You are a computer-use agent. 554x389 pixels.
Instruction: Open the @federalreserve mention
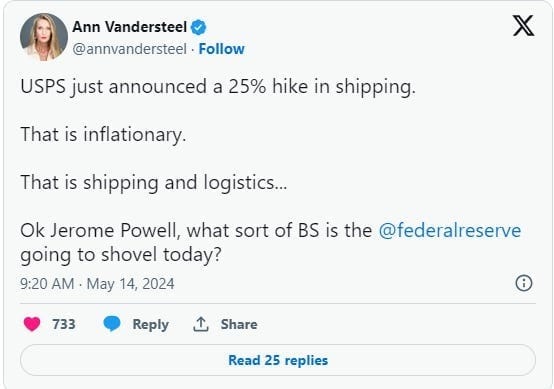[x=449, y=230]
